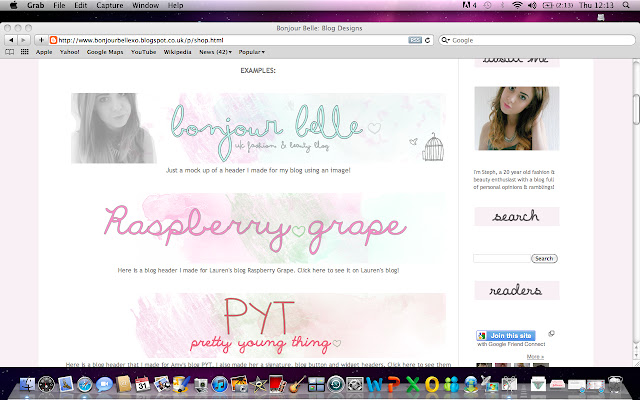
Task: Add bookmark using the plus button
Action: point(41,40)
